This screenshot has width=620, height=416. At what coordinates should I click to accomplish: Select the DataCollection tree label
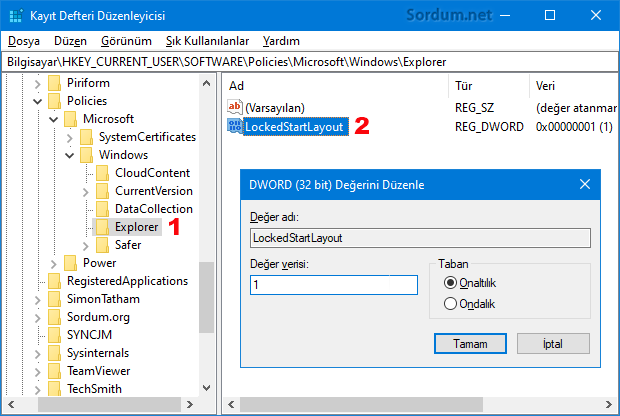(154, 209)
